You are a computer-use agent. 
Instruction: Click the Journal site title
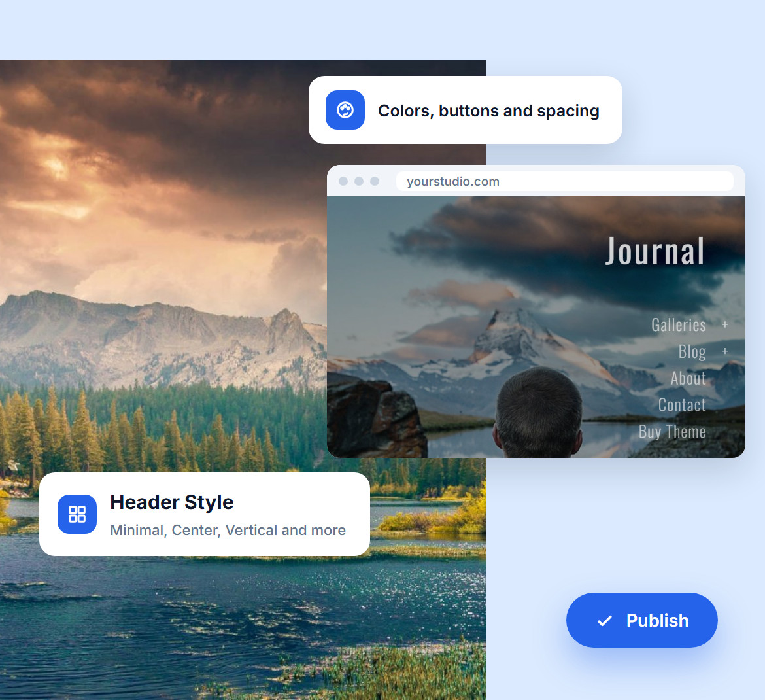point(655,251)
